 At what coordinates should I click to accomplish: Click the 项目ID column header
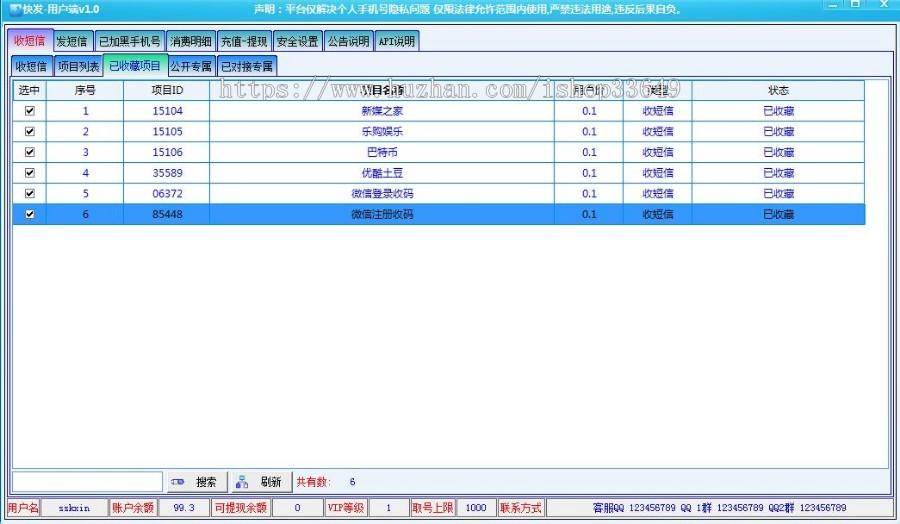pos(166,90)
